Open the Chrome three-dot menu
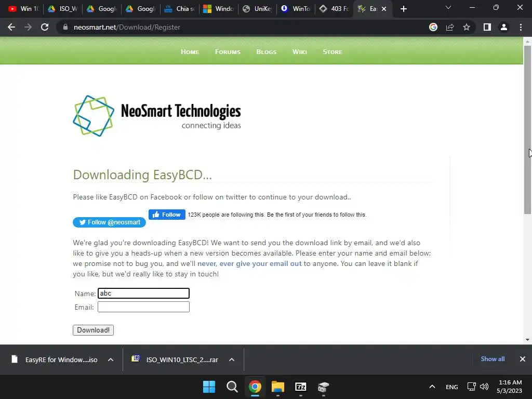The height and width of the screenshot is (399, 532). [521, 27]
